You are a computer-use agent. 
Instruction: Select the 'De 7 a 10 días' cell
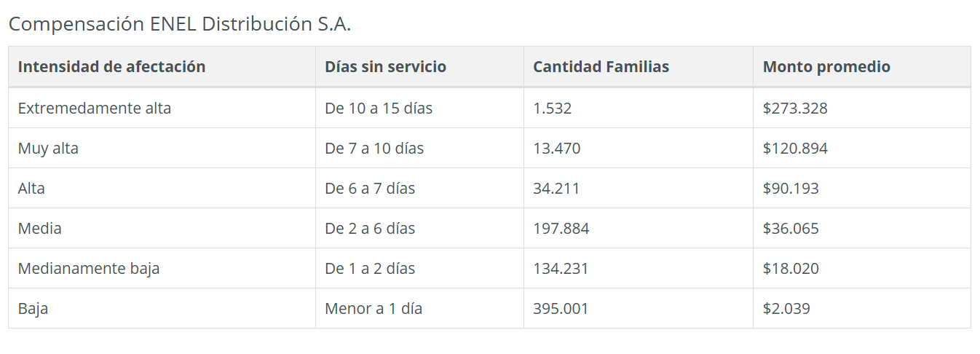coord(374,149)
